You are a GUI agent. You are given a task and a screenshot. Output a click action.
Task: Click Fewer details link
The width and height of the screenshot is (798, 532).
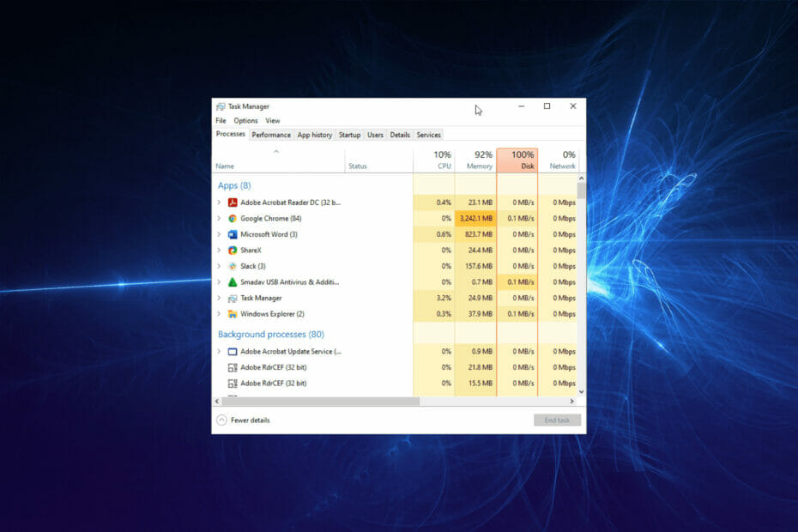click(x=251, y=420)
